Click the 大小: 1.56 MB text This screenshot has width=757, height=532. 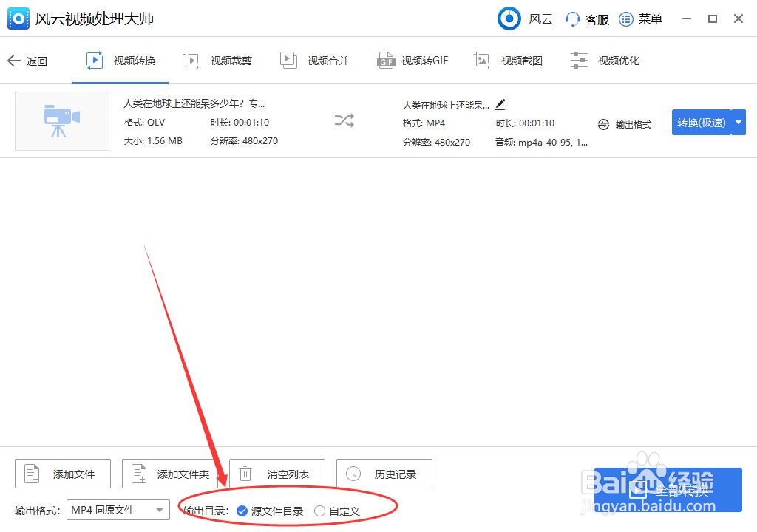coord(153,141)
